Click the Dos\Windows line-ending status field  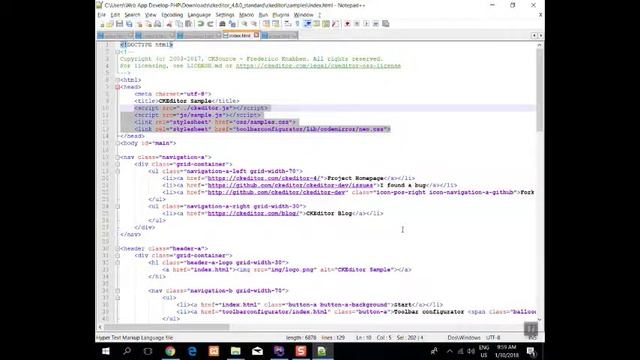[464, 338]
